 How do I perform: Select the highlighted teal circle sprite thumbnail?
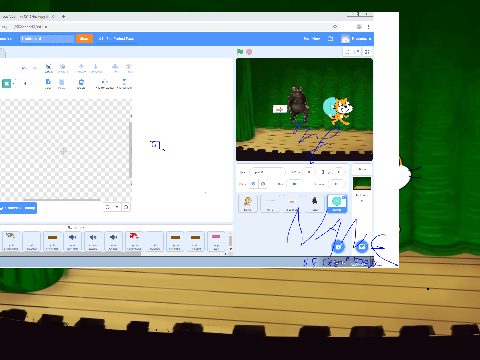(x=337, y=203)
